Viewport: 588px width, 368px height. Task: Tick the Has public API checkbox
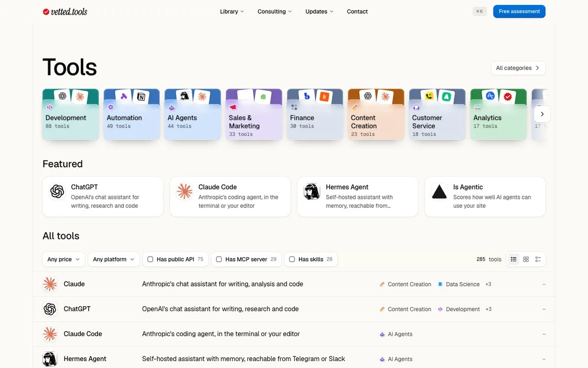point(150,259)
